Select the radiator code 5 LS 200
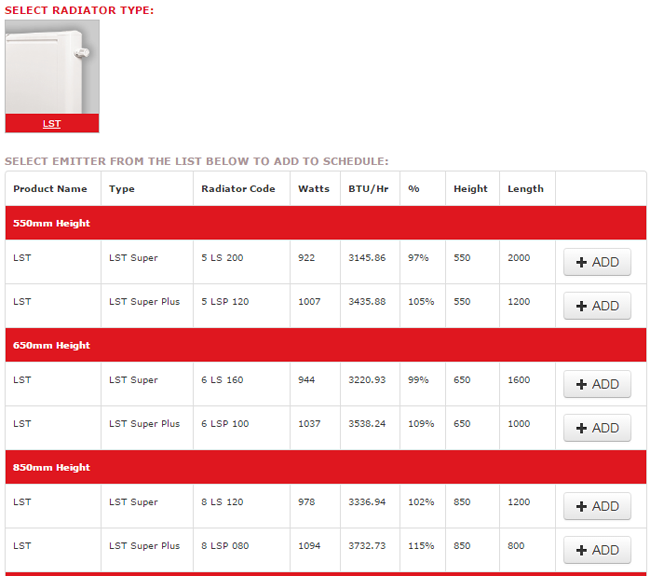This screenshot has height=576, width=650. click(222, 258)
